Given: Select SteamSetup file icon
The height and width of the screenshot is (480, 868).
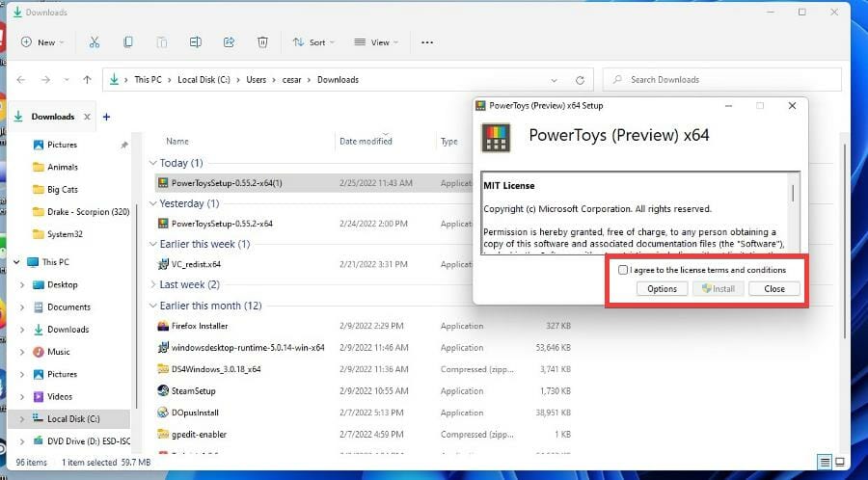Looking at the screenshot, I should point(163,390).
